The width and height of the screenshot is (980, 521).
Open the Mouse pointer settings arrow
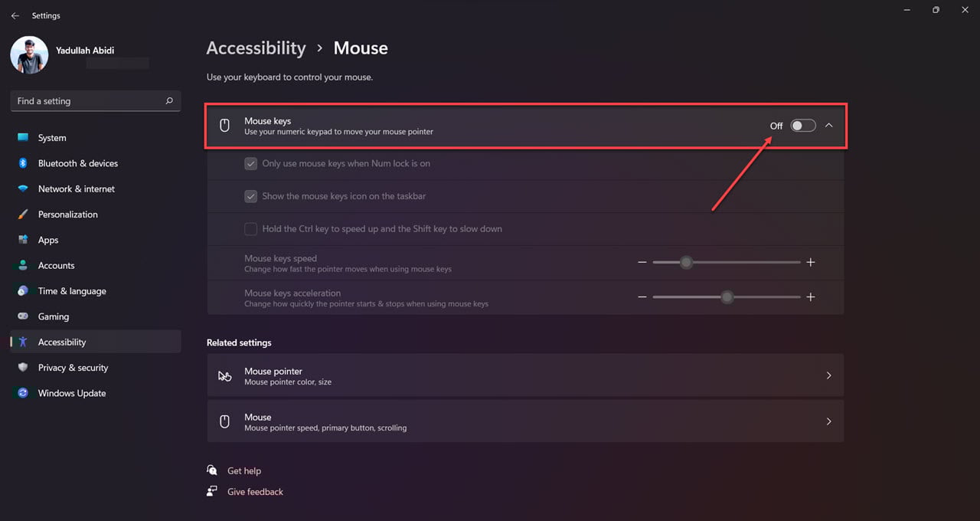coord(828,375)
